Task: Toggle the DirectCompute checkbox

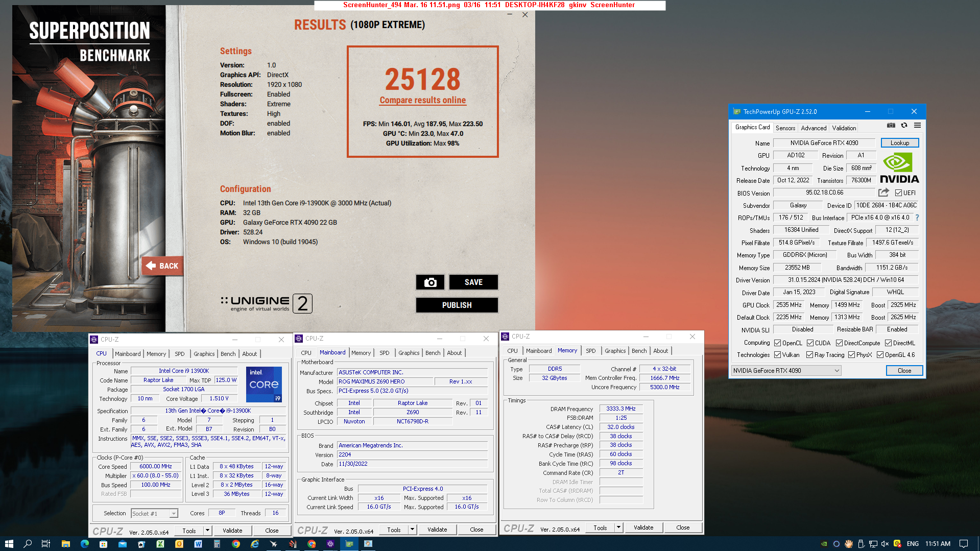Action: 839,343
